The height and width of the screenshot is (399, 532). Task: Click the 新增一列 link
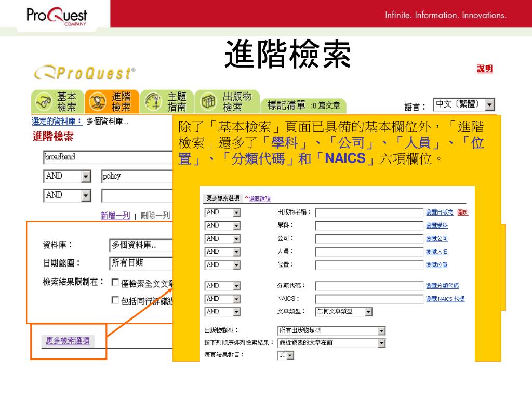pyautogui.click(x=115, y=216)
